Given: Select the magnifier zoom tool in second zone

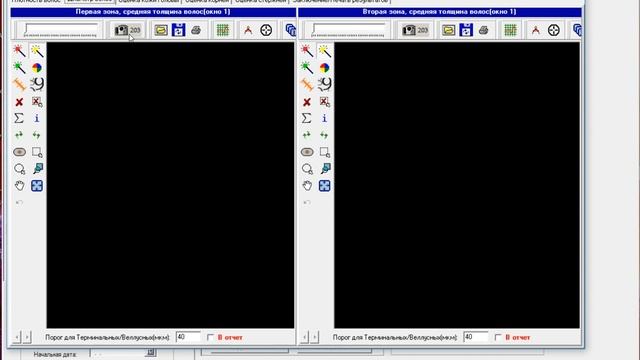Looking at the screenshot, I should point(307,169).
